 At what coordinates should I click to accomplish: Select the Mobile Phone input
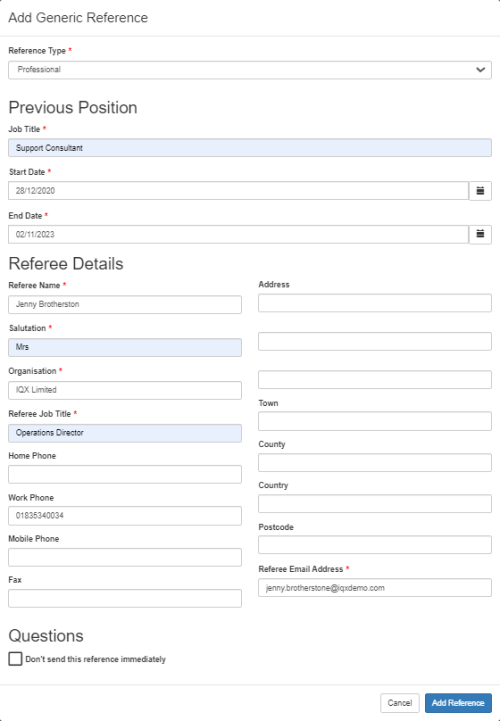[x=125, y=557]
